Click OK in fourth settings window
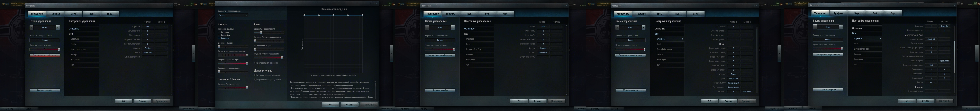980x111 pixels. pos(709,101)
